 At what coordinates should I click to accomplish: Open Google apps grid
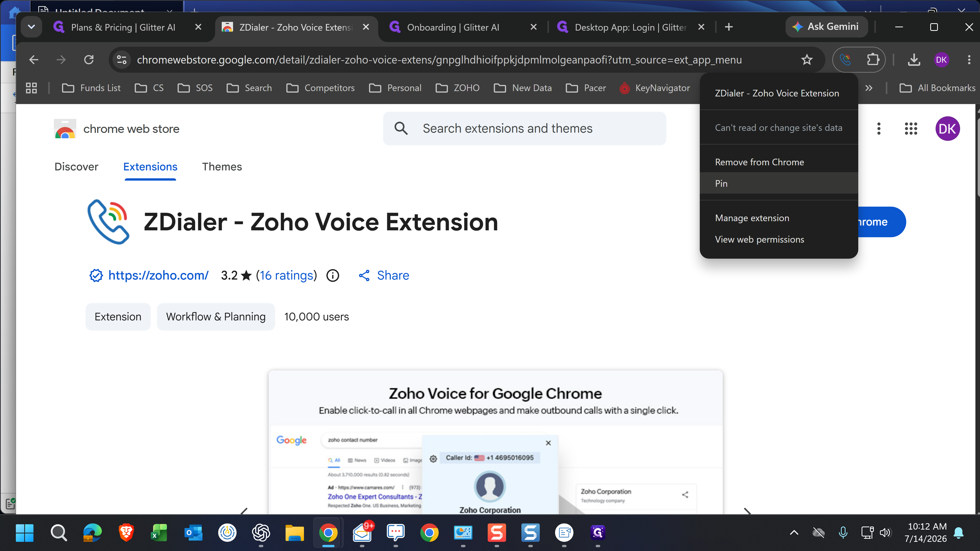(x=911, y=129)
